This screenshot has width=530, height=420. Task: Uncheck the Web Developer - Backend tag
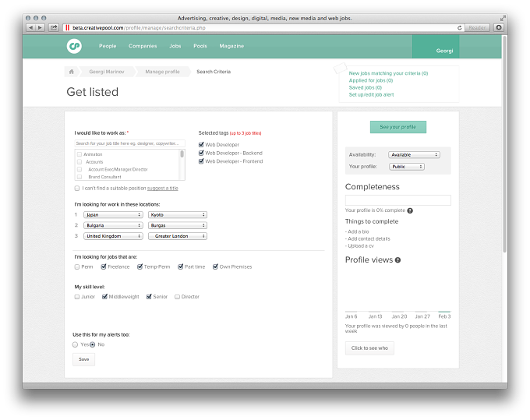click(x=201, y=153)
